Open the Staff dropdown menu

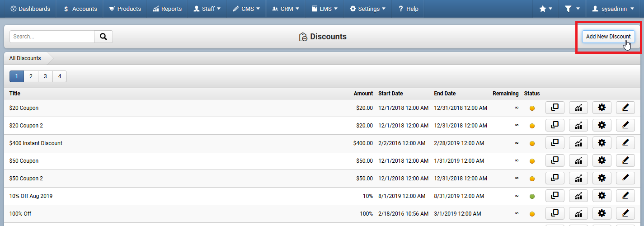(x=207, y=9)
